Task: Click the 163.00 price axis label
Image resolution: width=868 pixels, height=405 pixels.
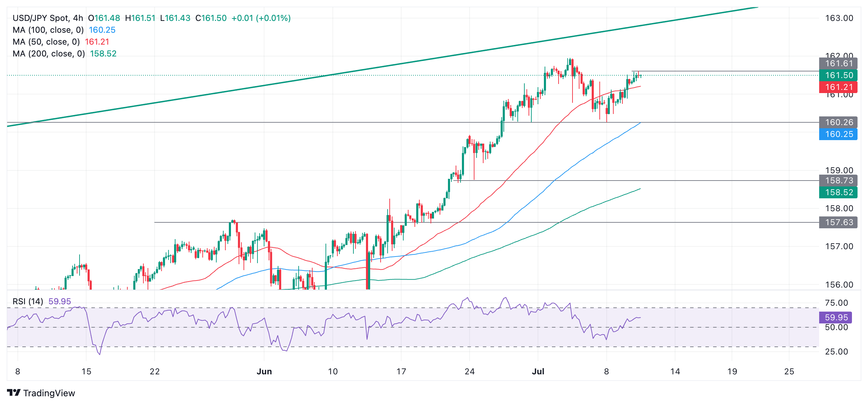Action: pos(839,18)
